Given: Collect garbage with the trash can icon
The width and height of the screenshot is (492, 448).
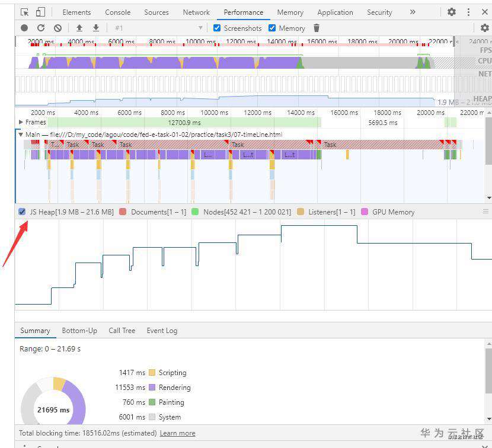Looking at the screenshot, I should (317, 28).
